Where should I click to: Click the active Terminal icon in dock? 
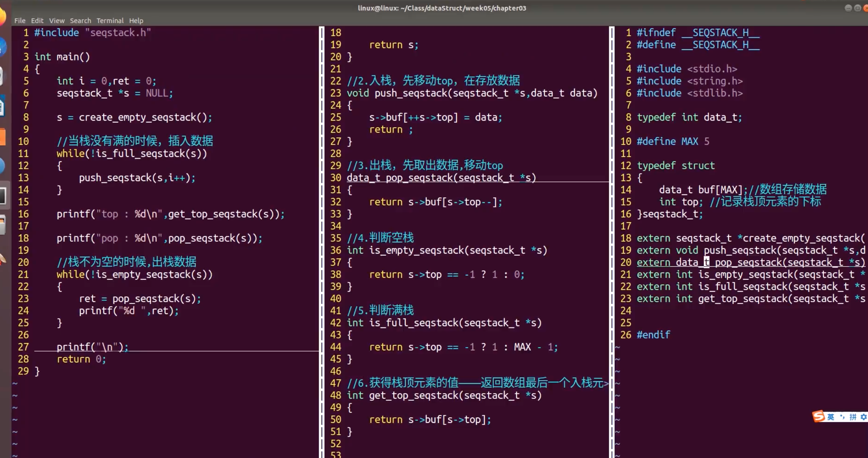[3, 196]
